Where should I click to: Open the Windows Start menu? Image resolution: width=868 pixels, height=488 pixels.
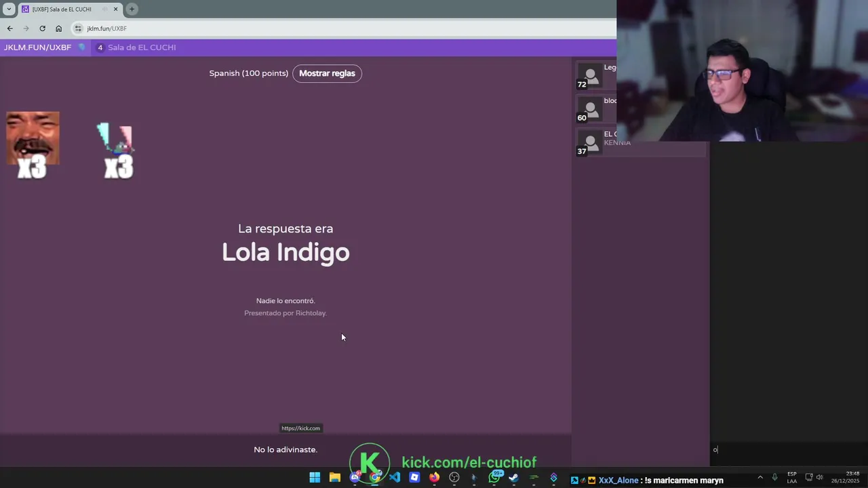click(315, 478)
